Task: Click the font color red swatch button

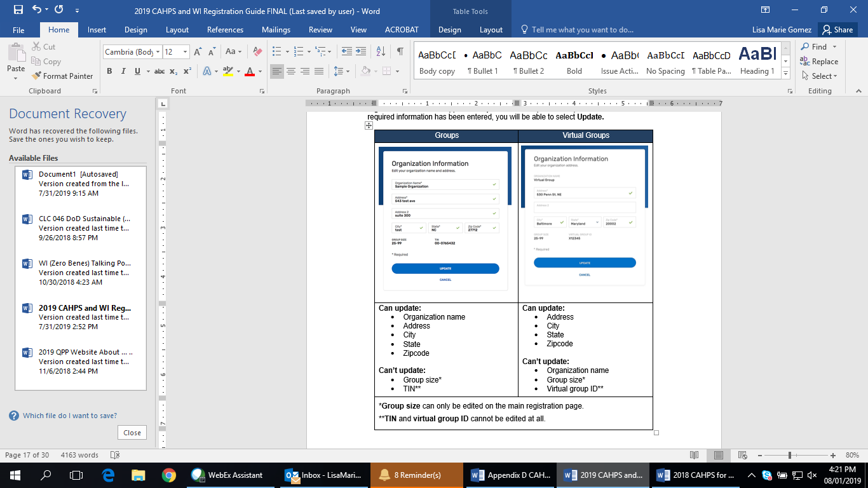Action: [x=250, y=71]
